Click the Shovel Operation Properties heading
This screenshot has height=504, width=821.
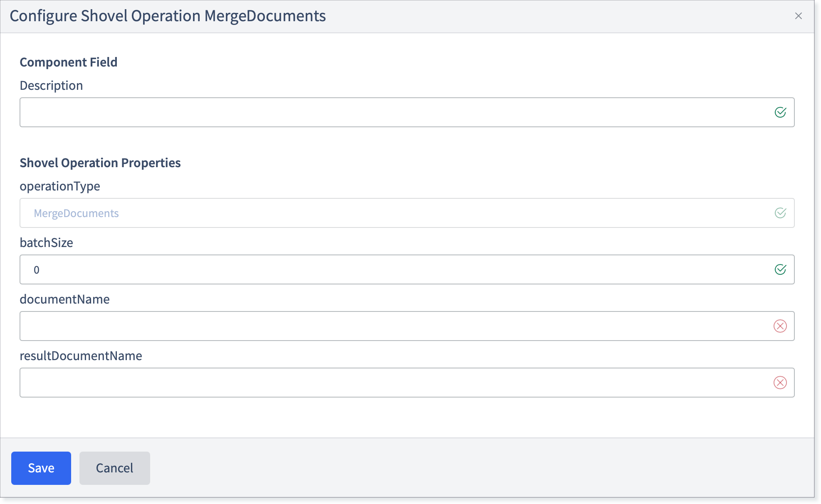pyautogui.click(x=100, y=163)
